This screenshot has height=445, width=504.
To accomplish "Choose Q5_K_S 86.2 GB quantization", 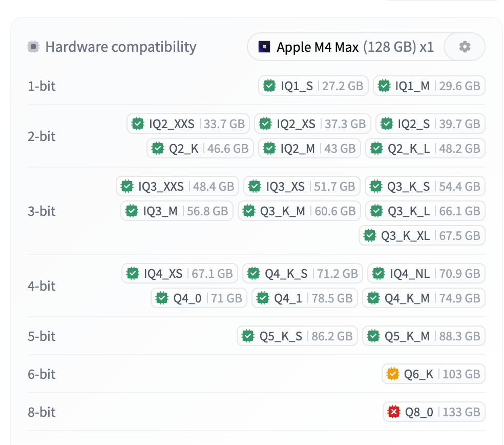I will point(297,336).
